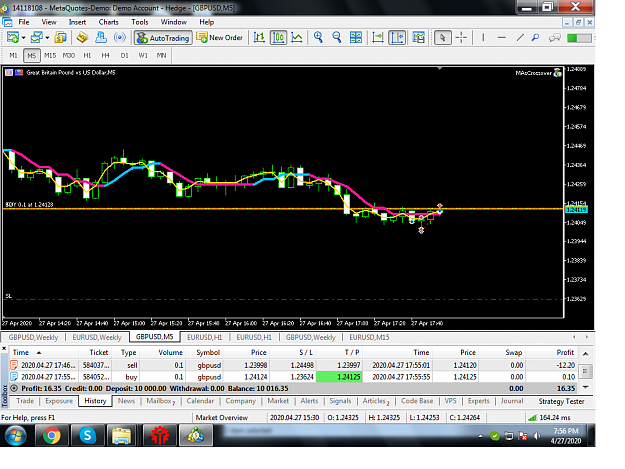Select the horizontal line drawing tool

[x=502, y=38]
